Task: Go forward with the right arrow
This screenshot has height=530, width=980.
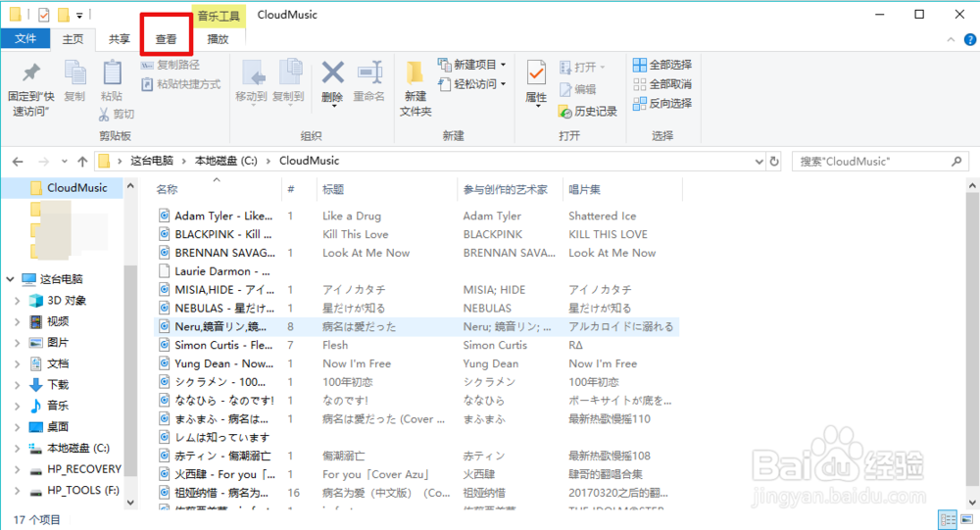Action: tap(44, 162)
